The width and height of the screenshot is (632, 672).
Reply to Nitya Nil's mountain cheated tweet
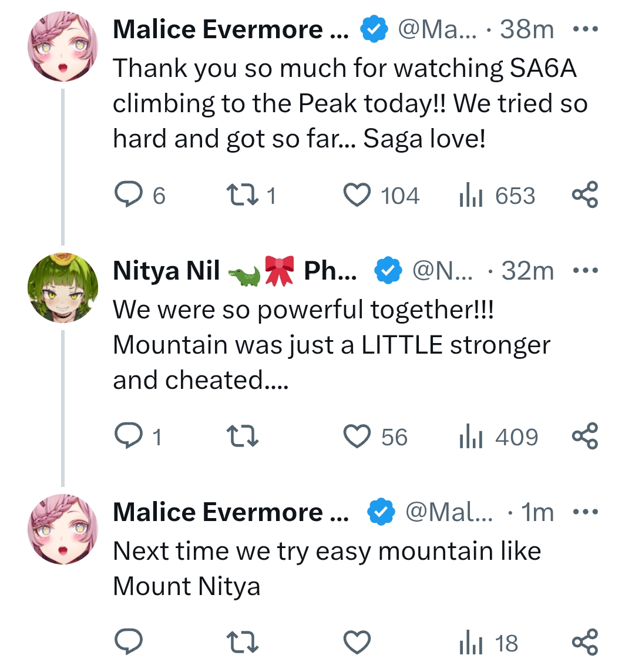(x=127, y=437)
